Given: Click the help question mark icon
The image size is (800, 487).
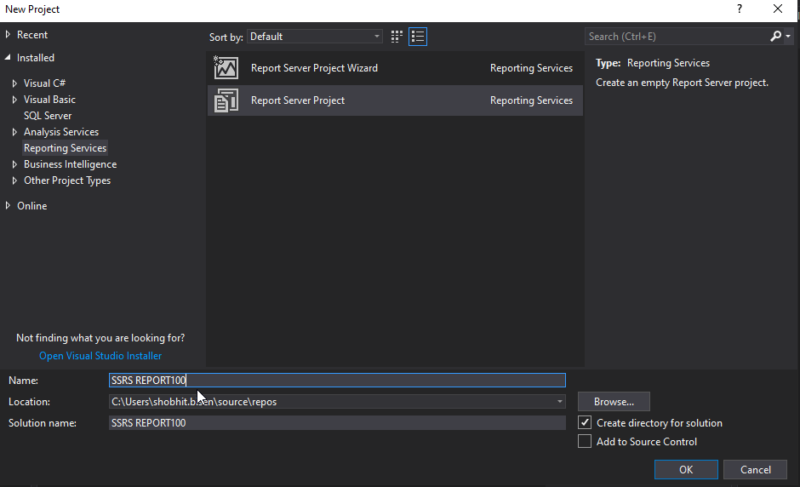Looking at the screenshot, I should 740,9.
